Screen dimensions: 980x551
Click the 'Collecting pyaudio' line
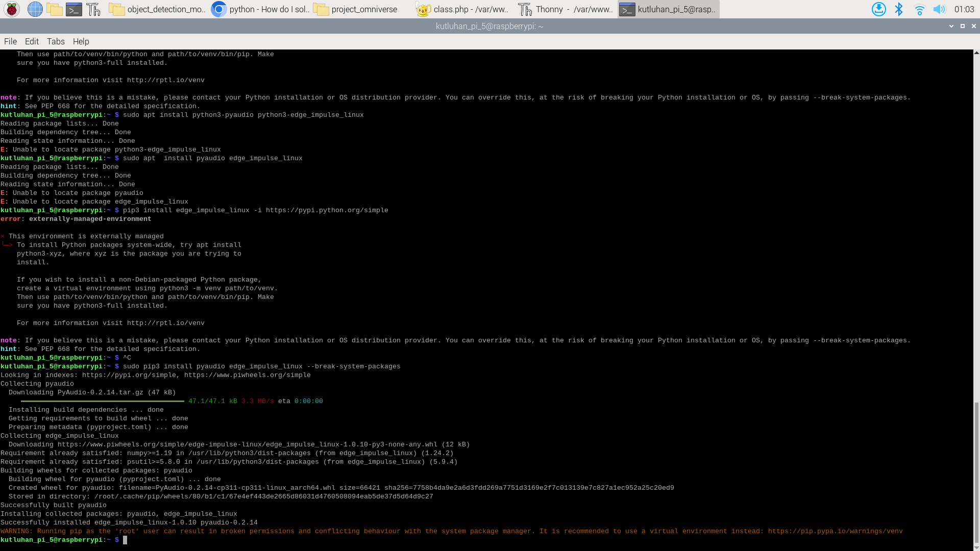coord(37,384)
